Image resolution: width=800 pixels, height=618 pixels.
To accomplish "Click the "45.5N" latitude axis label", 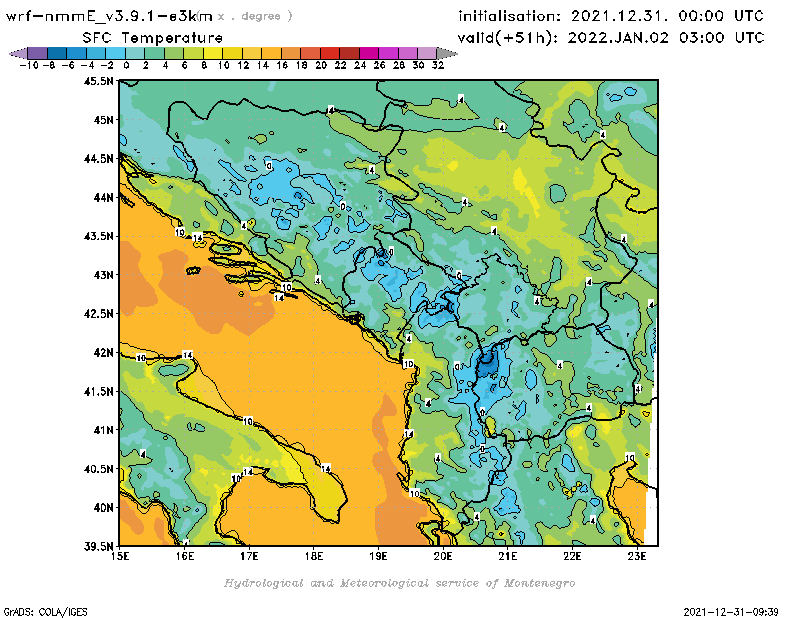I will tap(98, 81).
